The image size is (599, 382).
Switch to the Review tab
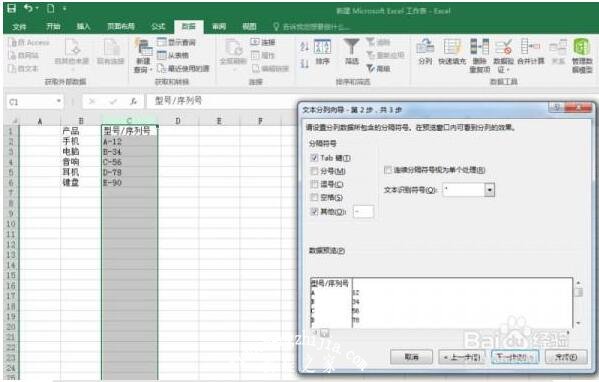219,26
